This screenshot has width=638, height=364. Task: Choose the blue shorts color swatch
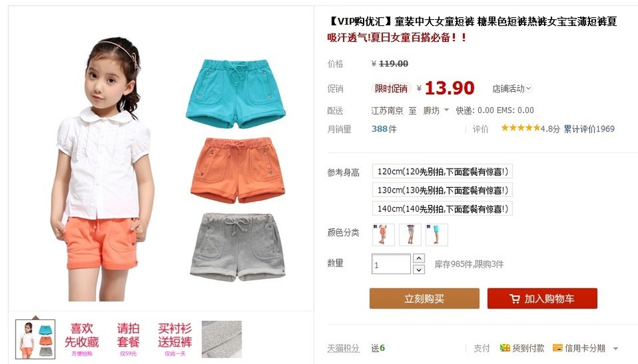click(x=436, y=234)
